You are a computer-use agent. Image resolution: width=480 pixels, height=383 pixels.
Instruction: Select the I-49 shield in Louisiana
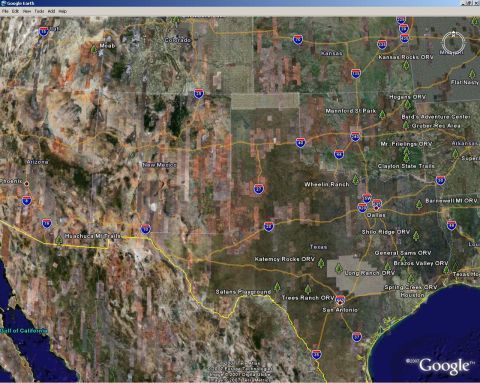click(451, 225)
